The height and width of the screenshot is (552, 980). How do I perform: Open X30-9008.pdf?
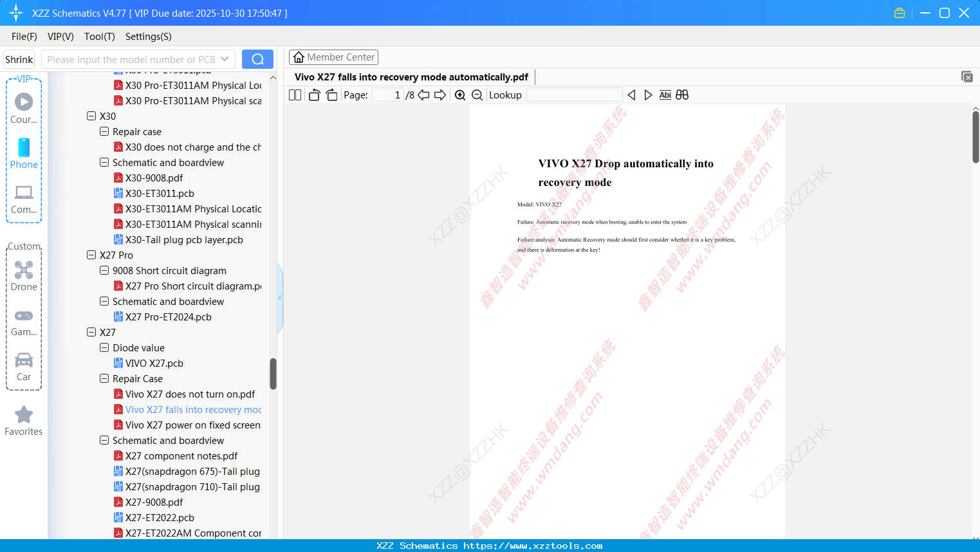[149, 178]
